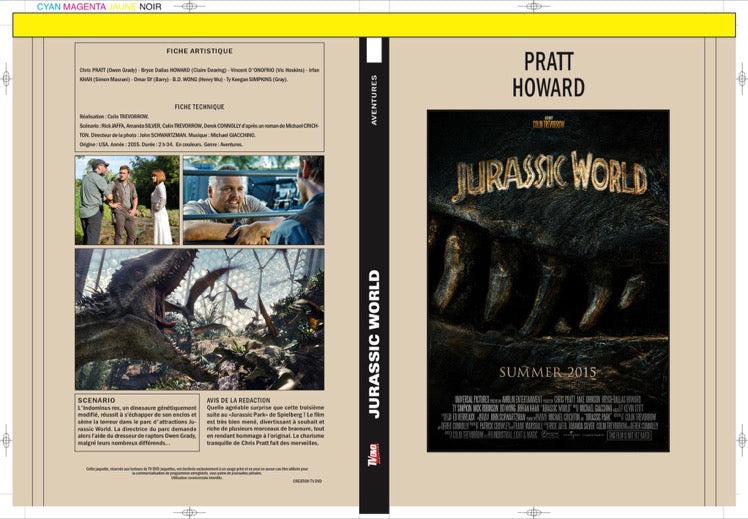Open the photo of three people outdoors

tap(127, 200)
